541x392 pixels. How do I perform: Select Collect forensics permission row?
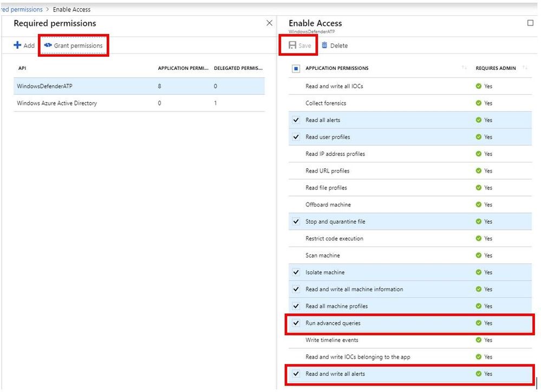410,103
